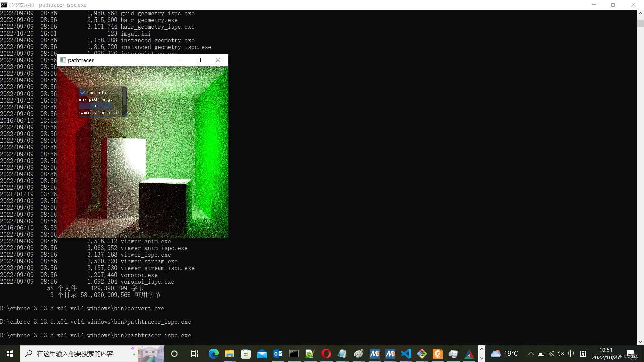
Task: Expand hidden system tray icons chevron
Action: pyautogui.click(x=531, y=354)
